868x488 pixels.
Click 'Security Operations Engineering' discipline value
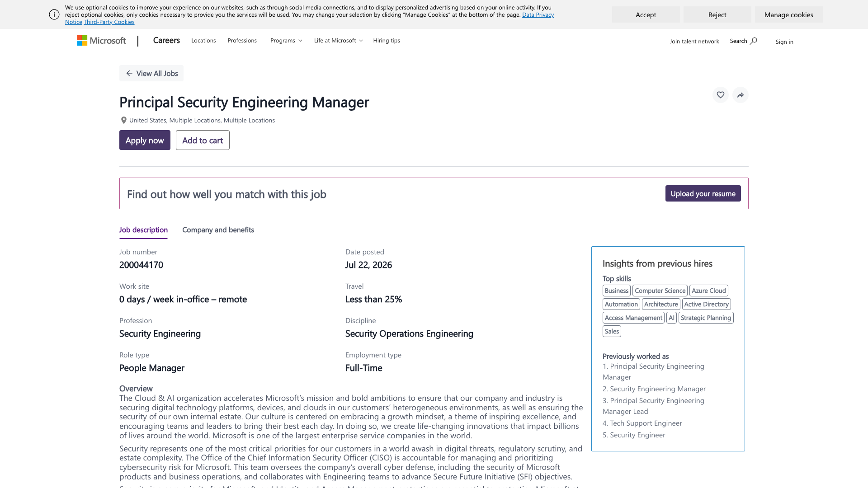tap(409, 333)
